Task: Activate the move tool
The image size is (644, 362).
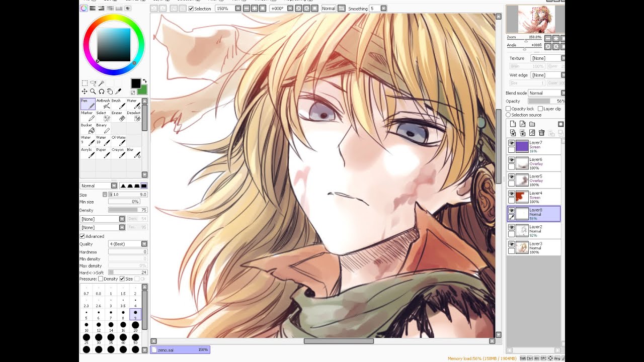Action: click(x=85, y=92)
